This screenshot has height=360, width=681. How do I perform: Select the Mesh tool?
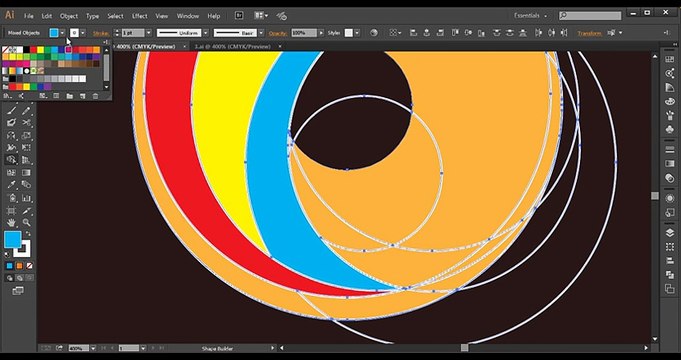click(x=12, y=172)
